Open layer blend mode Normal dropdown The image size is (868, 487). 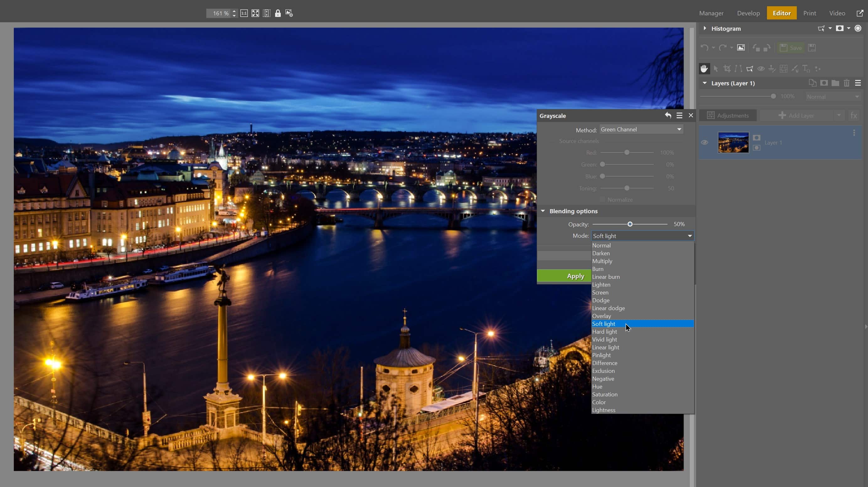833,97
